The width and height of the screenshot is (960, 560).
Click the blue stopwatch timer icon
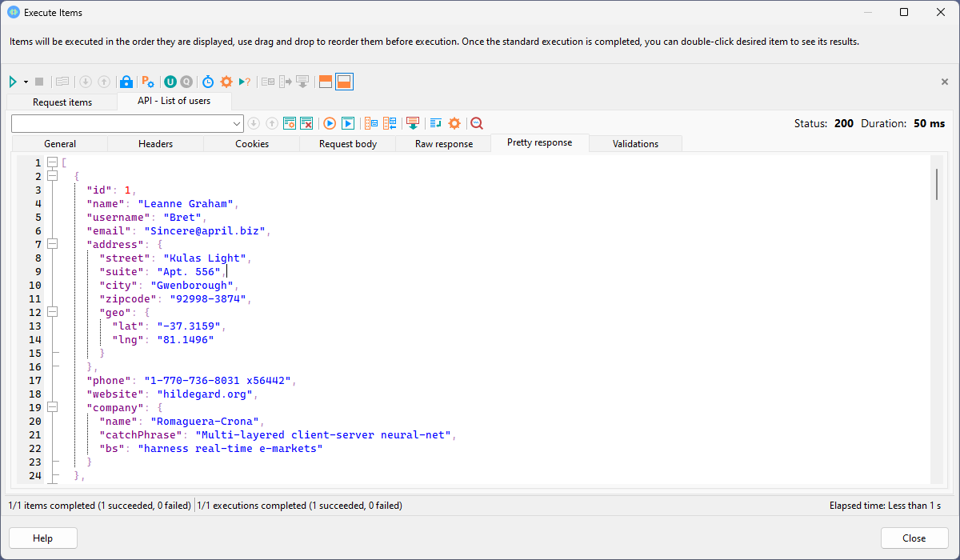click(x=208, y=82)
